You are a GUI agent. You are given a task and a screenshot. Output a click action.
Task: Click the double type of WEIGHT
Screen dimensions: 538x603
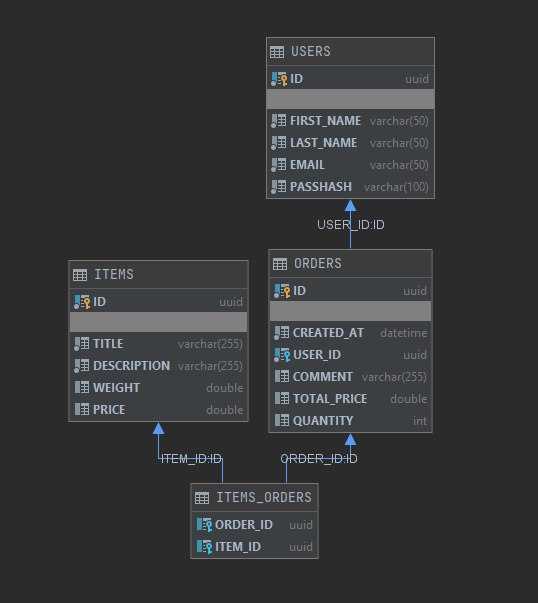pyautogui.click(x=225, y=388)
